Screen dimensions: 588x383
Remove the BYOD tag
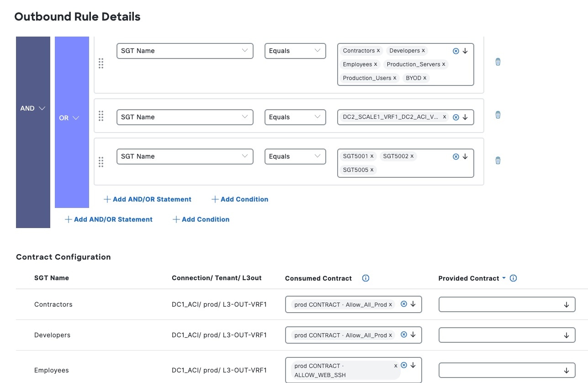coord(424,78)
